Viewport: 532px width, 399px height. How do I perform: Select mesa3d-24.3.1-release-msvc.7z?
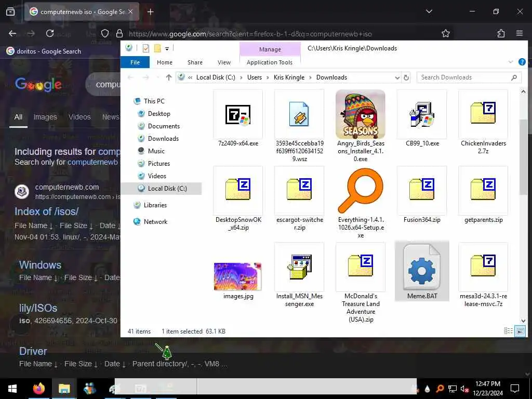[483, 275]
